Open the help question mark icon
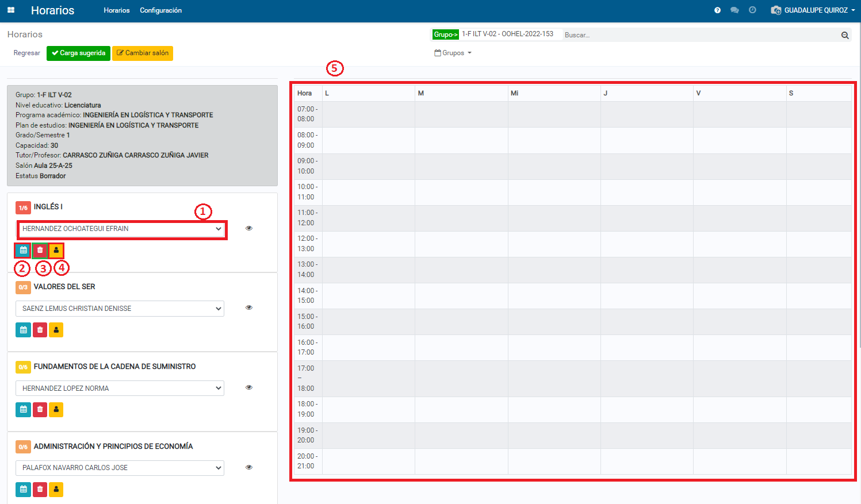The height and width of the screenshot is (504, 861). point(717,10)
